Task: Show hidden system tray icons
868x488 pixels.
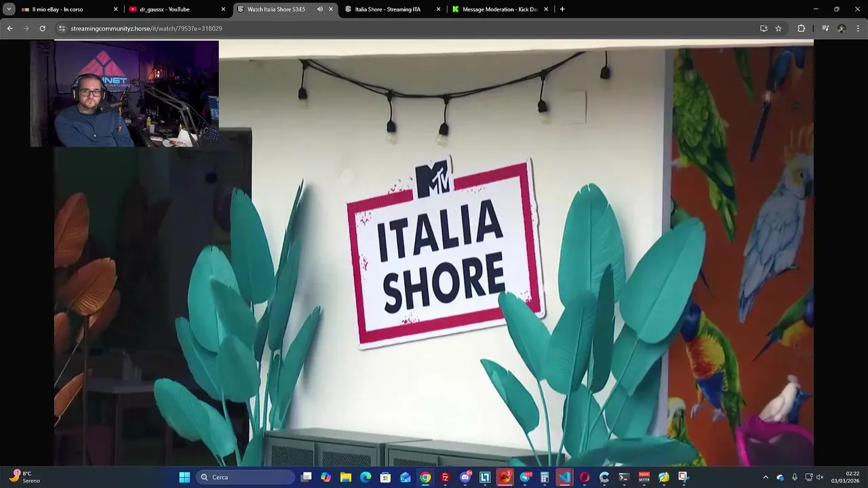Action: (766, 477)
